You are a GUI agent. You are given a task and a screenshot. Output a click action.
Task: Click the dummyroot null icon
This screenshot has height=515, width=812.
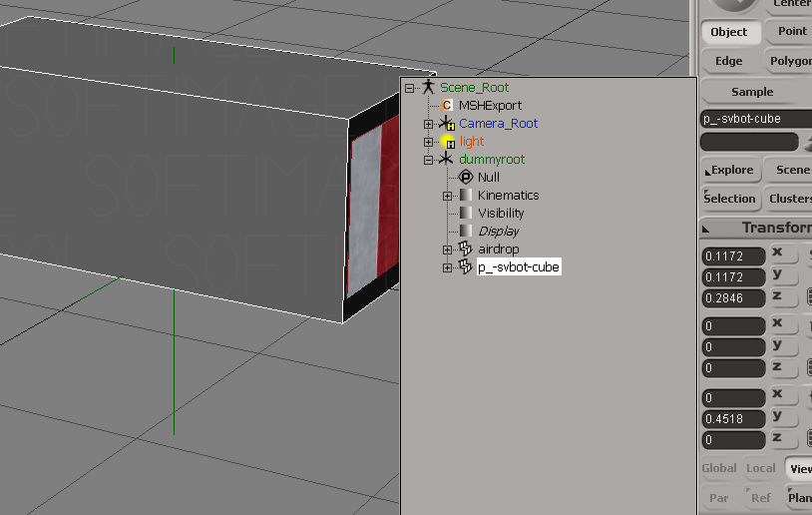tap(446, 159)
